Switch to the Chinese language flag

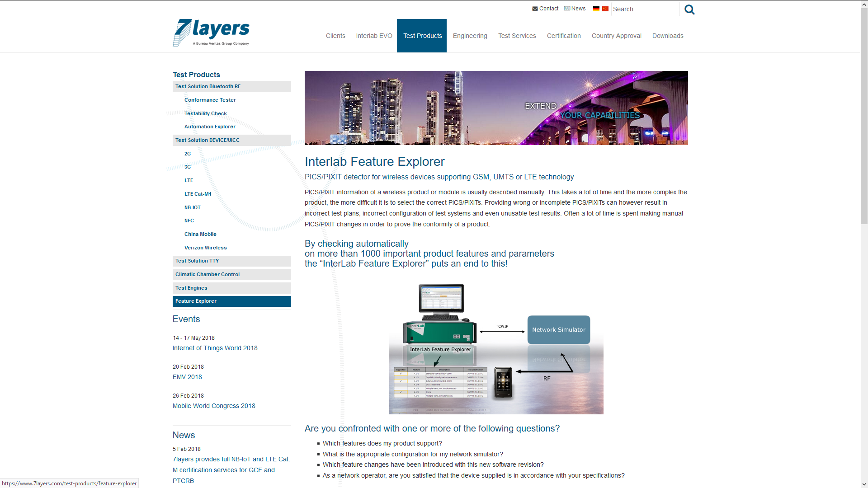[x=605, y=9]
